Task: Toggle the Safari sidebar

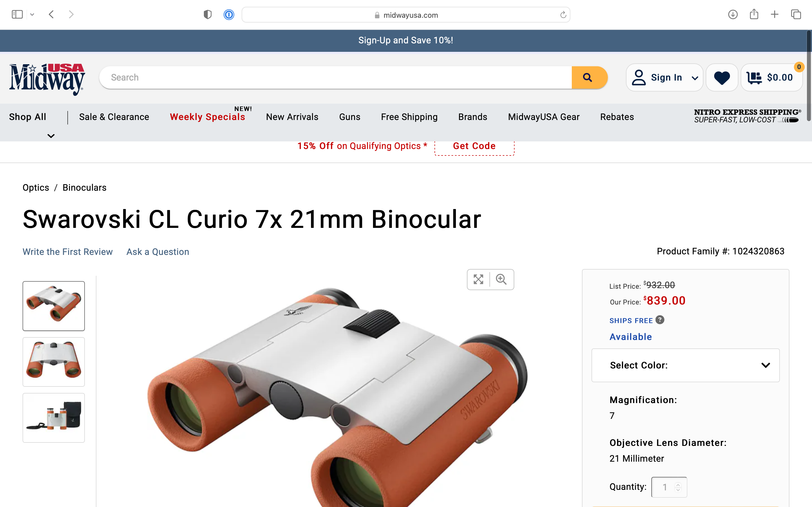Action: pyautogui.click(x=17, y=14)
